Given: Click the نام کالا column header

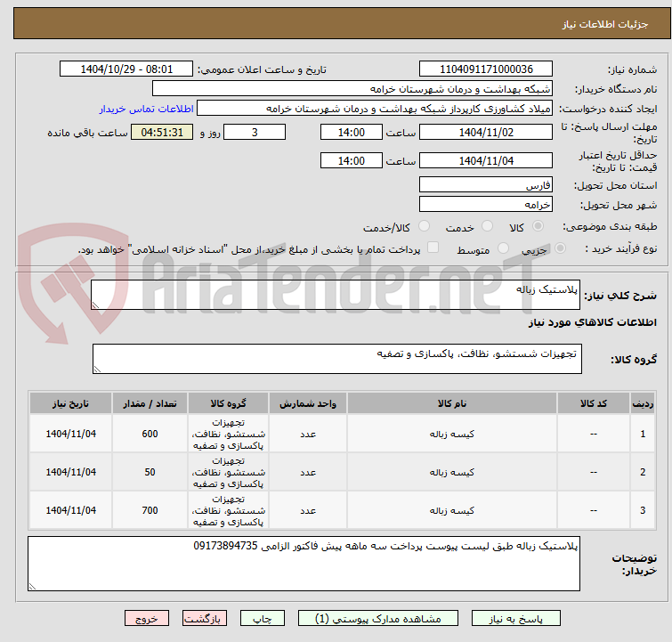Looking at the screenshot, I should click(452, 403).
